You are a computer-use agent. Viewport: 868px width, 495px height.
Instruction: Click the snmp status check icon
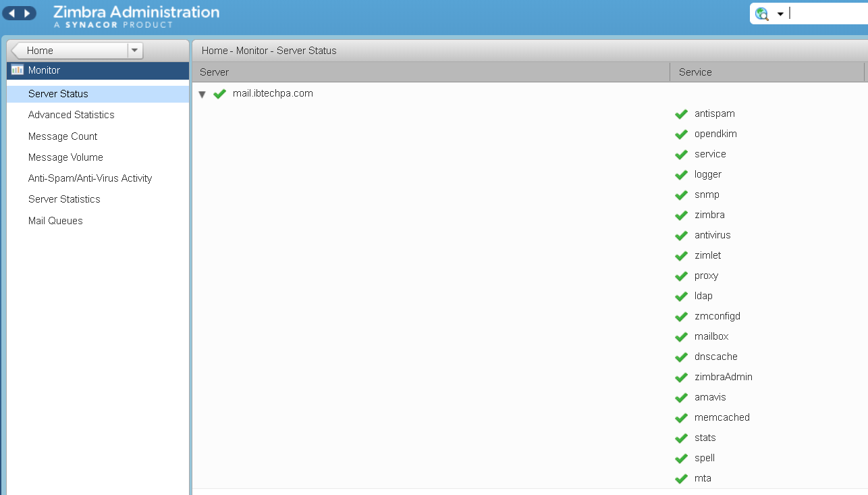point(681,195)
